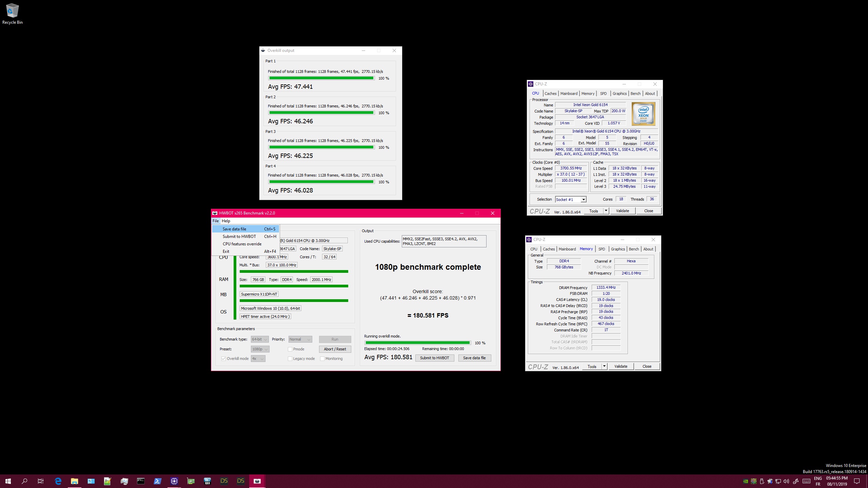Open the Overkill 4x multiplier dropdown
This screenshot has width=868, height=488.
(x=258, y=359)
